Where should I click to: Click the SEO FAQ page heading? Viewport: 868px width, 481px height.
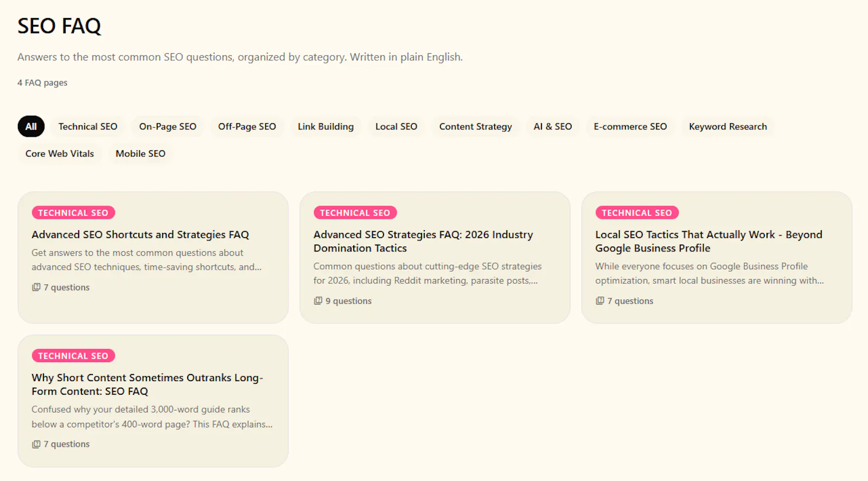[x=59, y=26]
